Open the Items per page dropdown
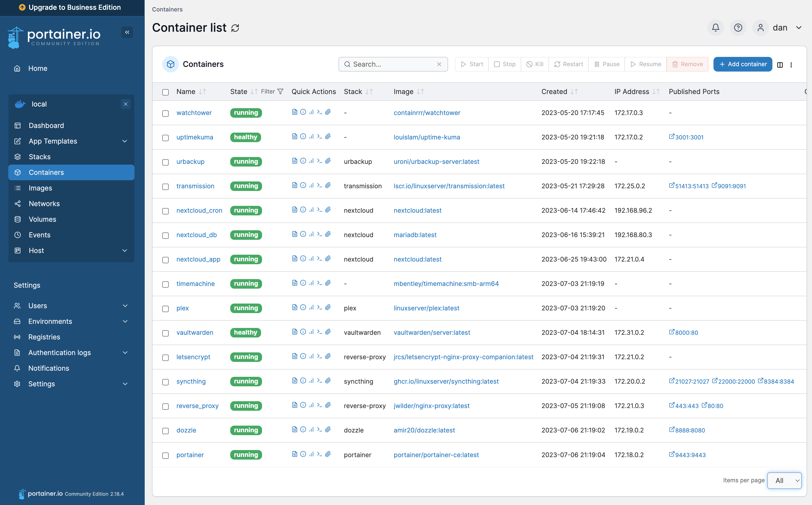Screen dimensions: 812x505 click(784, 480)
